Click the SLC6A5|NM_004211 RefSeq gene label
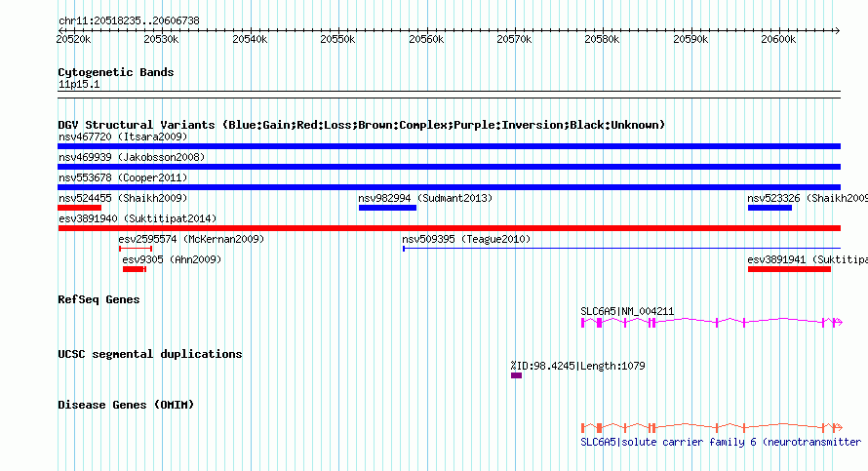This screenshot has height=471, width=868. (x=627, y=311)
